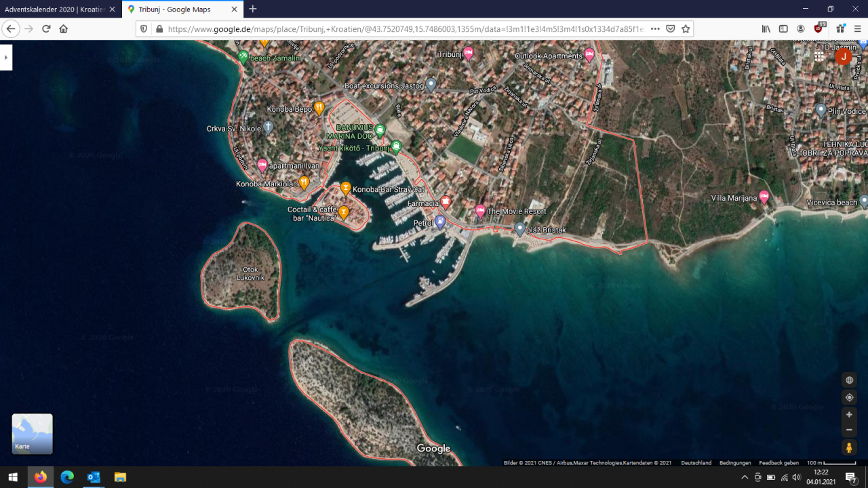The image size is (868, 488).
Task: Open the Firefox hamburger menu
Action: pos(857,29)
